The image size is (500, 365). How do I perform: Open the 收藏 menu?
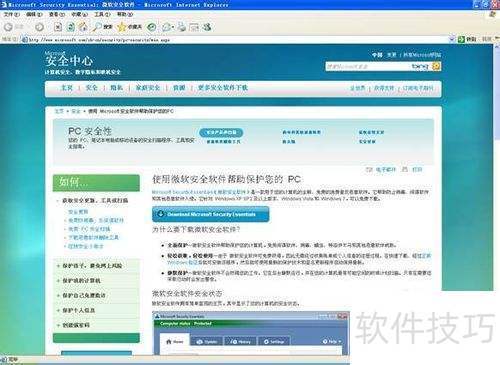(79, 15)
